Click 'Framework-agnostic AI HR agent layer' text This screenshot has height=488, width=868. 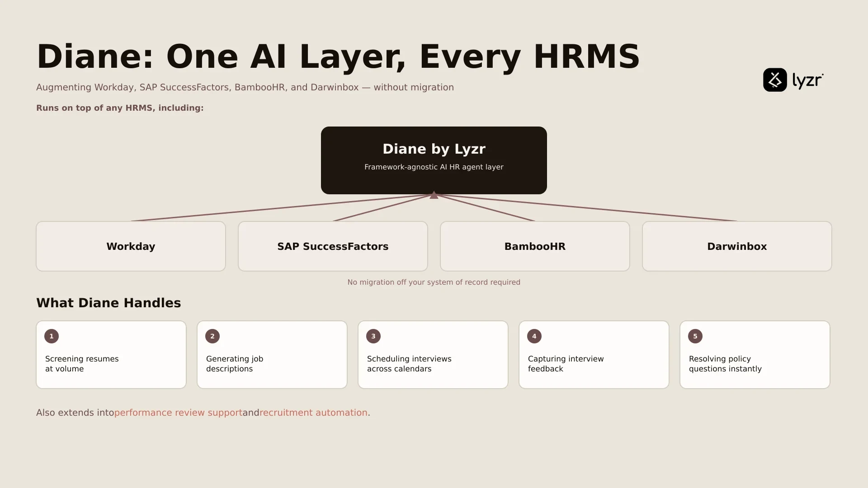click(434, 167)
